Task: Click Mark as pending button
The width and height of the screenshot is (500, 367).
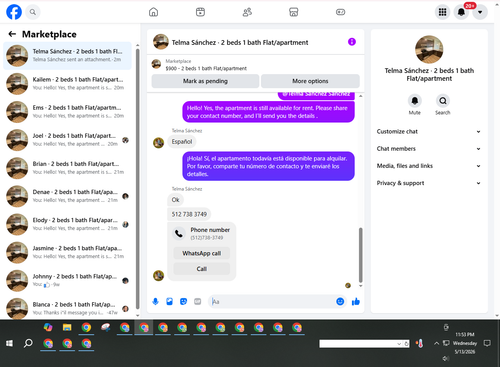Action: 205,81
